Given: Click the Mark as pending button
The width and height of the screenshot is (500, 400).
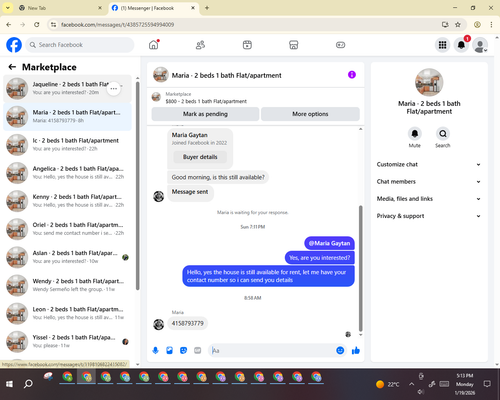Looking at the screenshot, I should pyautogui.click(x=205, y=114).
